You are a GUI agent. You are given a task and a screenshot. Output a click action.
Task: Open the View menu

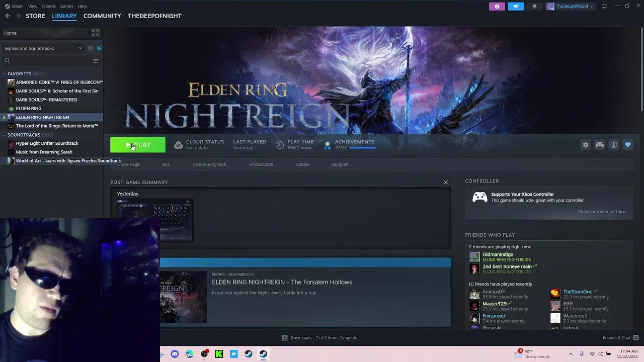point(33,6)
